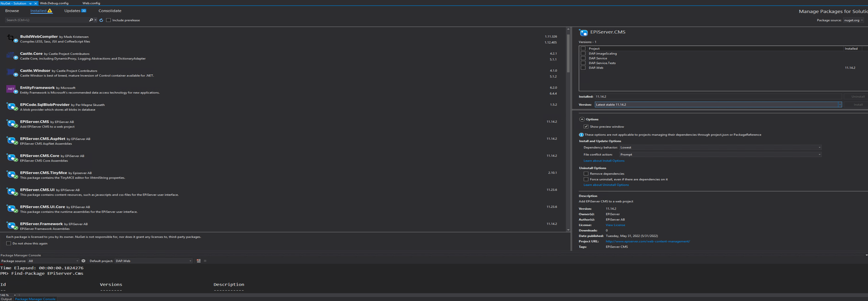Click the package search input field

pos(47,20)
